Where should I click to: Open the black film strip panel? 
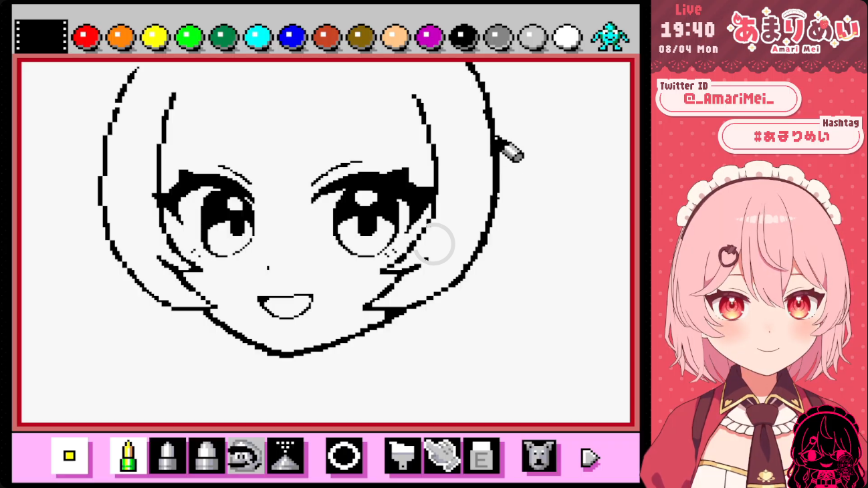pos(41,36)
